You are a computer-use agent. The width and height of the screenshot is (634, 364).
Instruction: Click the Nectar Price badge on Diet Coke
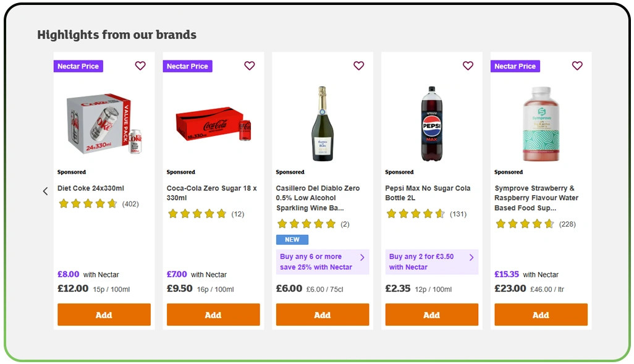point(78,66)
